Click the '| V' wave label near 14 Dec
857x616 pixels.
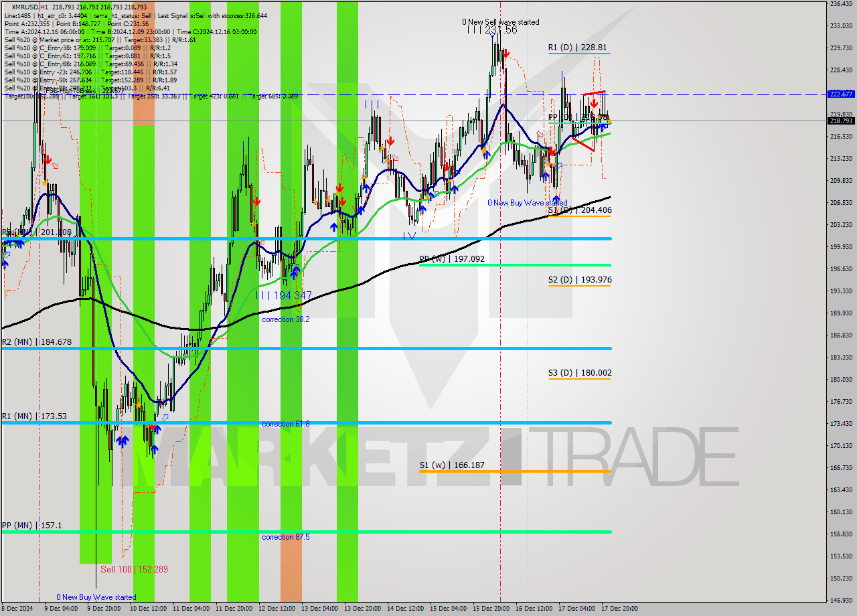410,236
